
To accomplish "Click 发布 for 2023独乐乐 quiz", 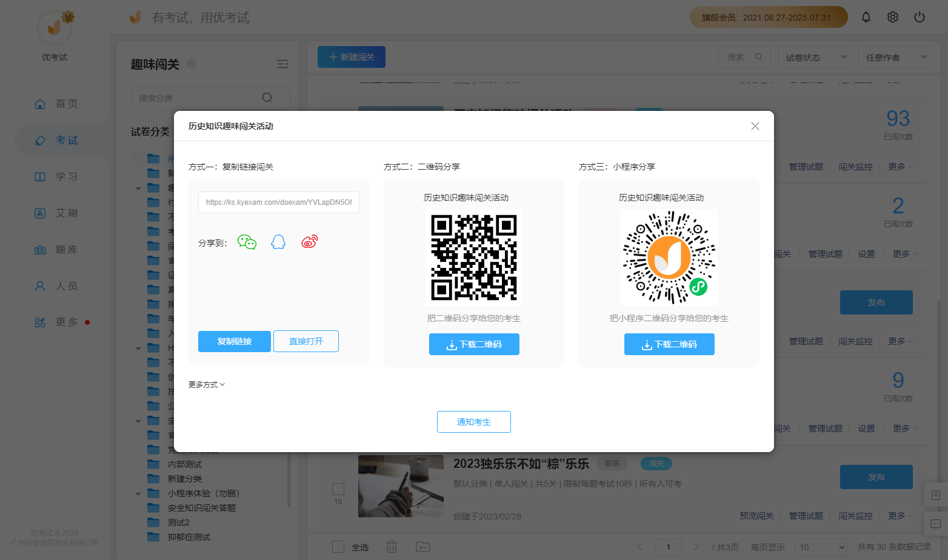I will [876, 477].
